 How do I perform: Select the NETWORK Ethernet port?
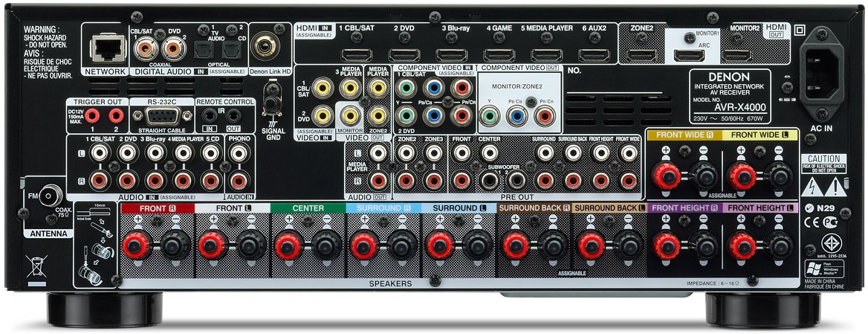pyautogui.click(x=108, y=48)
